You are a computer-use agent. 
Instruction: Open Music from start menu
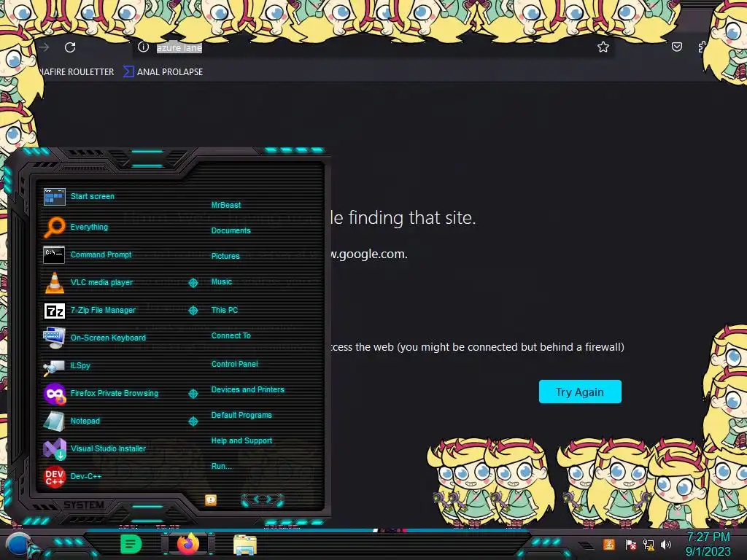(x=222, y=282)
